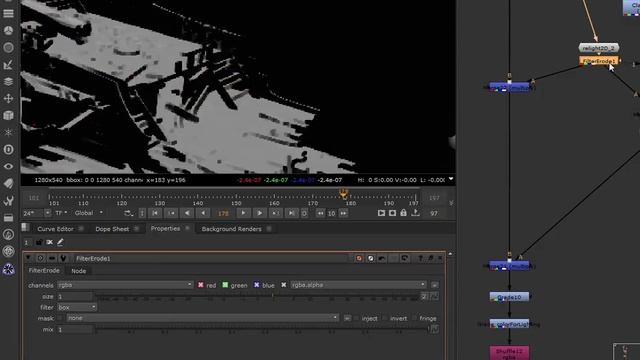Image resolution: width=640 pixels, height=360 pixels.
Task: Open the Metadata tag nodes menu
Action: click(8, 184)
